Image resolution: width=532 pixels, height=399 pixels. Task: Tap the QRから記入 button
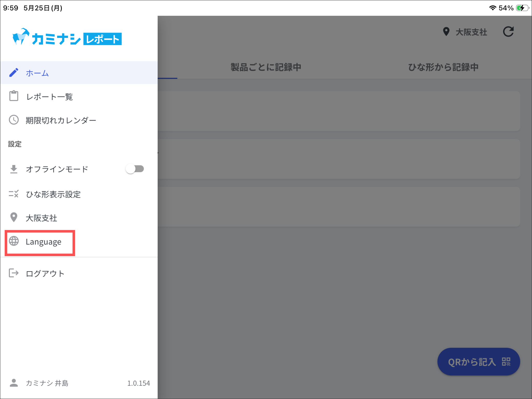(479, 362)
